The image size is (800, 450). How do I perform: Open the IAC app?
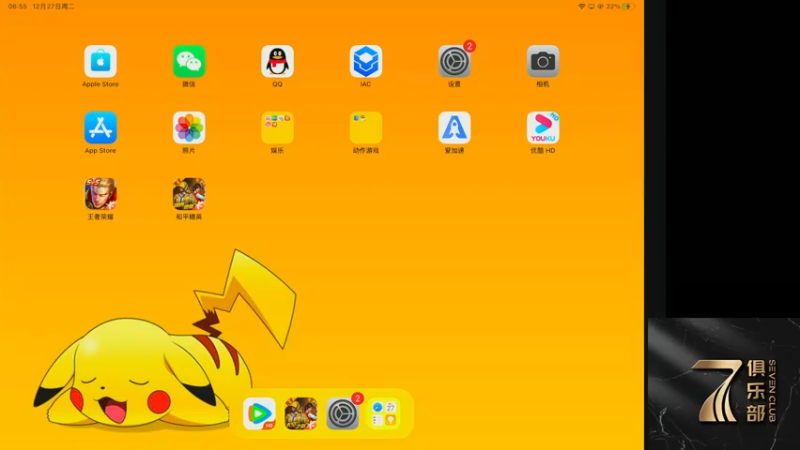coord(366,61)
